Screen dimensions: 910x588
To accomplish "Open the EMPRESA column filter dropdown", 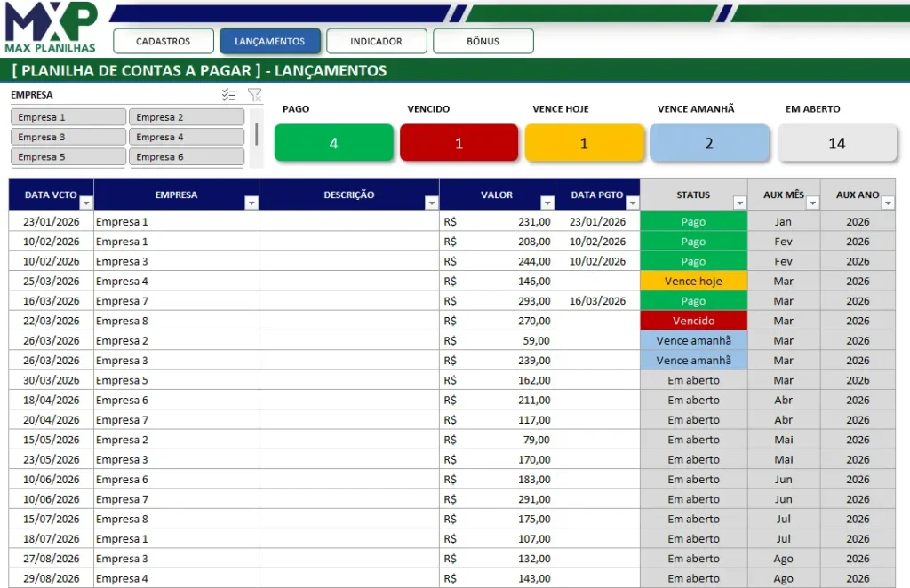I will pos(251,203).
